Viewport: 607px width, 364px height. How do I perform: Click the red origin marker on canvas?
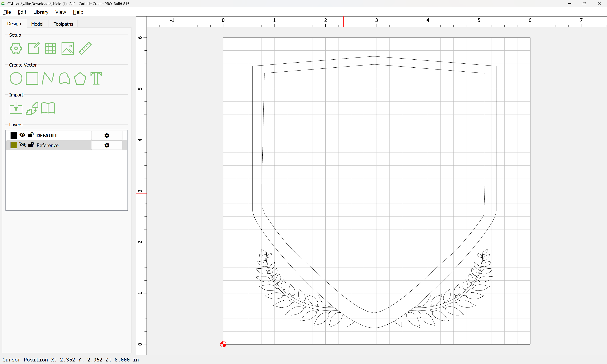point(223,344)
